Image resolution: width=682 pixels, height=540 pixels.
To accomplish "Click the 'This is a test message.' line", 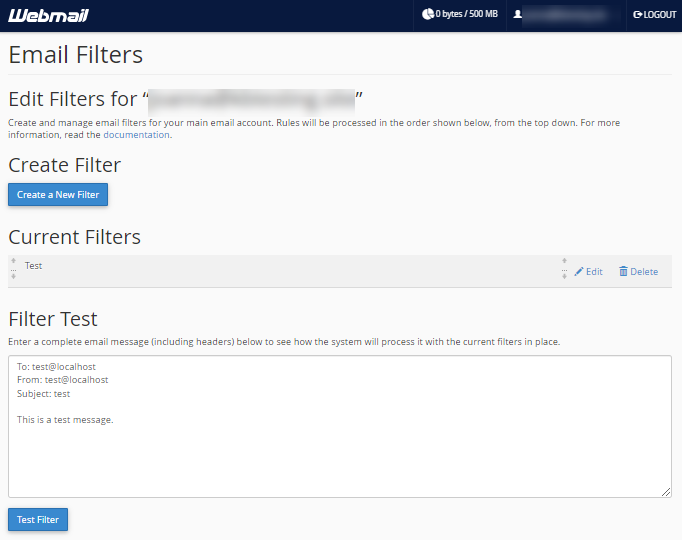I will (65, 420).
